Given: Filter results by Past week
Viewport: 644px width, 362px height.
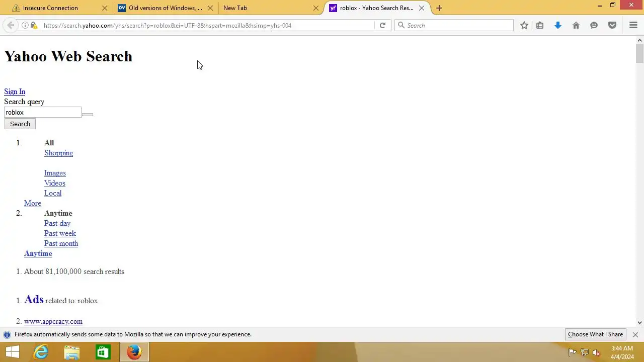Looking at the screenshot, I should pyautogui.click(x=60, y=233).
